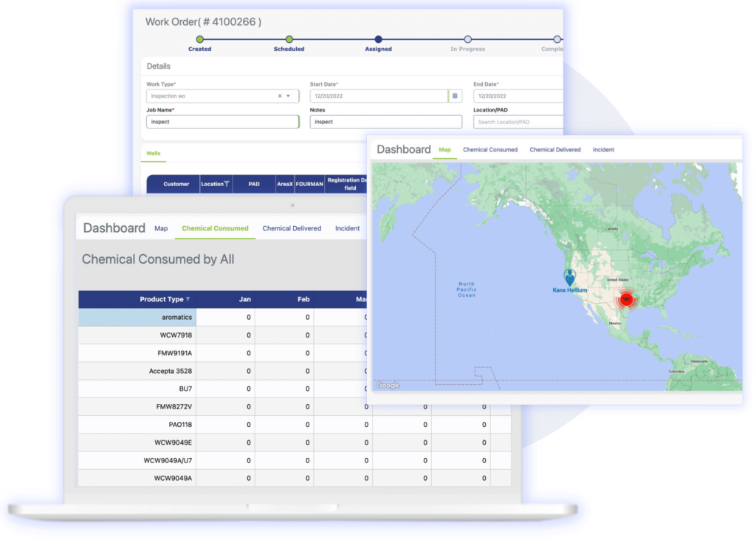Switch to the Chemical Delivered tab
This screenshot has height=540, width=756.
point(292,228)
